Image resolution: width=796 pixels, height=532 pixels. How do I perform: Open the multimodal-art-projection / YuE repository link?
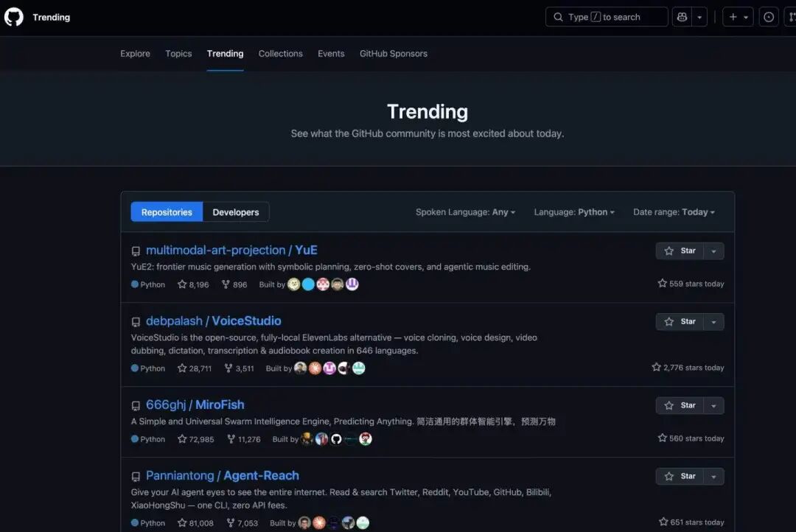[231, 251]
